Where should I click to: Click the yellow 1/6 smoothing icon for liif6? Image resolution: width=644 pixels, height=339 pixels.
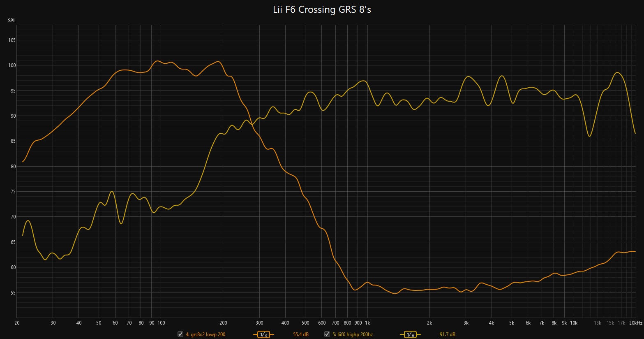410,334
